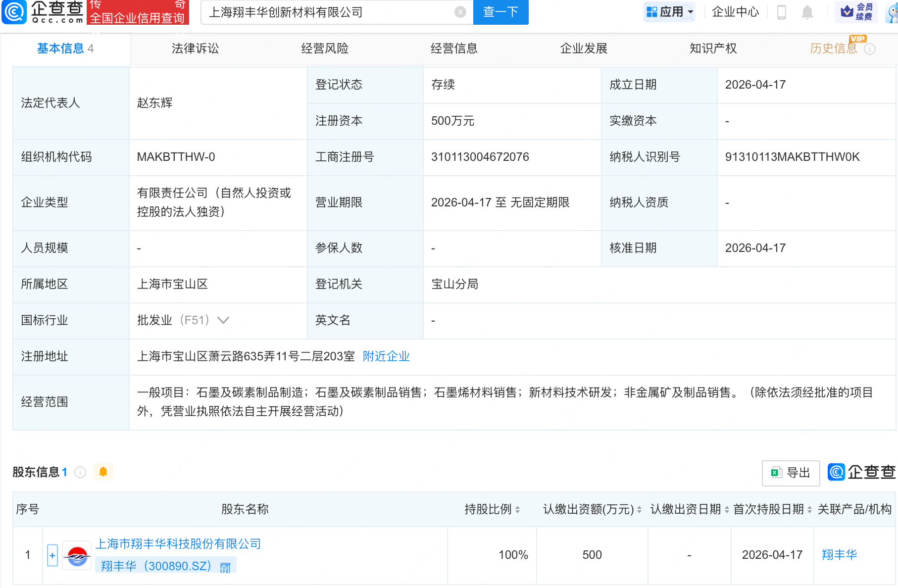
Task: Open the 附近企业 link
Action: [x=386, y=356]
